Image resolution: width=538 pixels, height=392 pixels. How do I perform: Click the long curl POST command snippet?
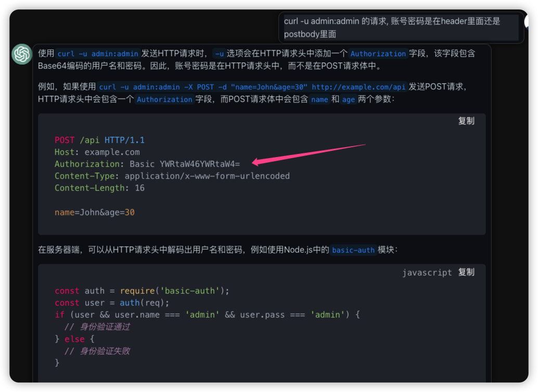click(252, 87)
